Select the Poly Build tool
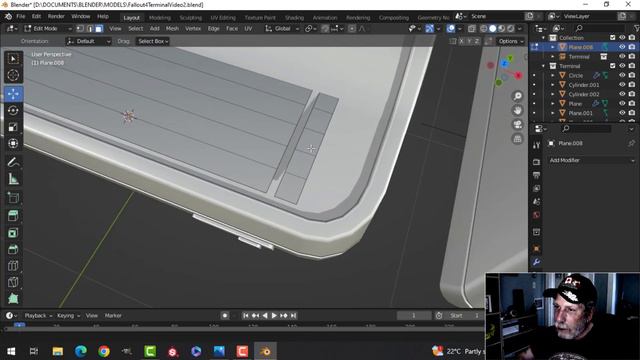 point(13,298)
